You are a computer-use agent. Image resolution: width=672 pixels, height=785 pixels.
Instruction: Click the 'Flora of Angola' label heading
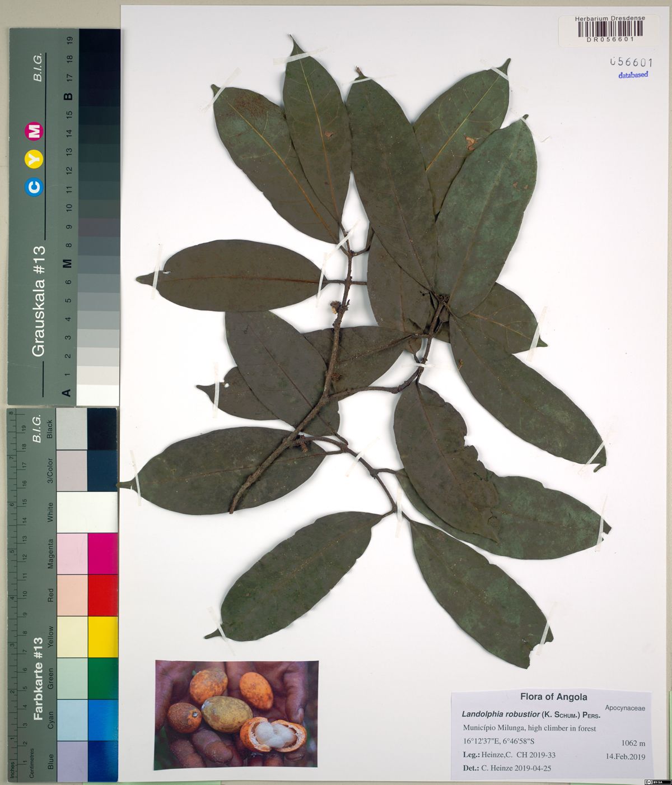pos(553,697)
